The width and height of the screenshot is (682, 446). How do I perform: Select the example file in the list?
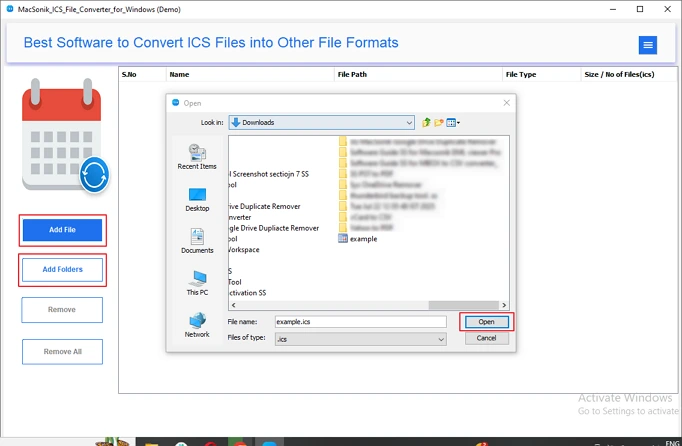click(x=358, y=239)
